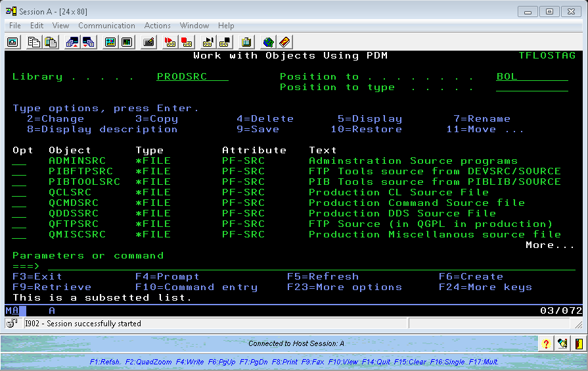The width and height of the screenshot is (588, 371).
Task: Click the padlock icon in status bar
Action: (12, 324)
